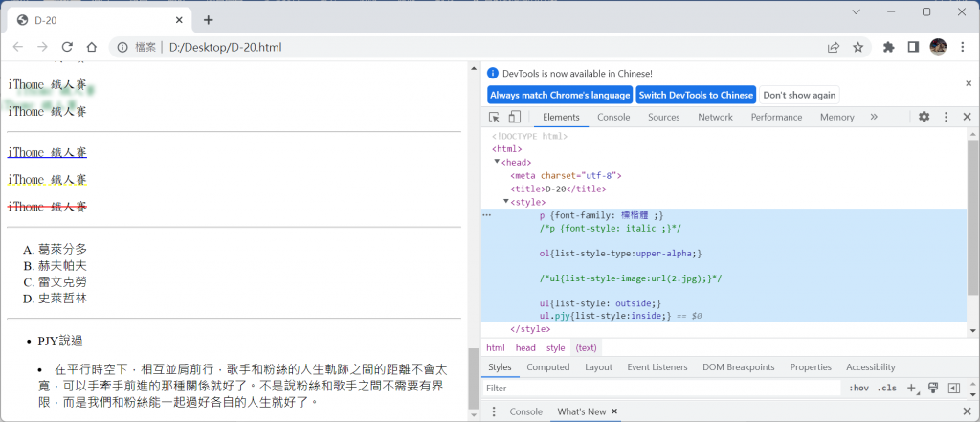Open the Chrome three-dot menu

coord(963,47)
